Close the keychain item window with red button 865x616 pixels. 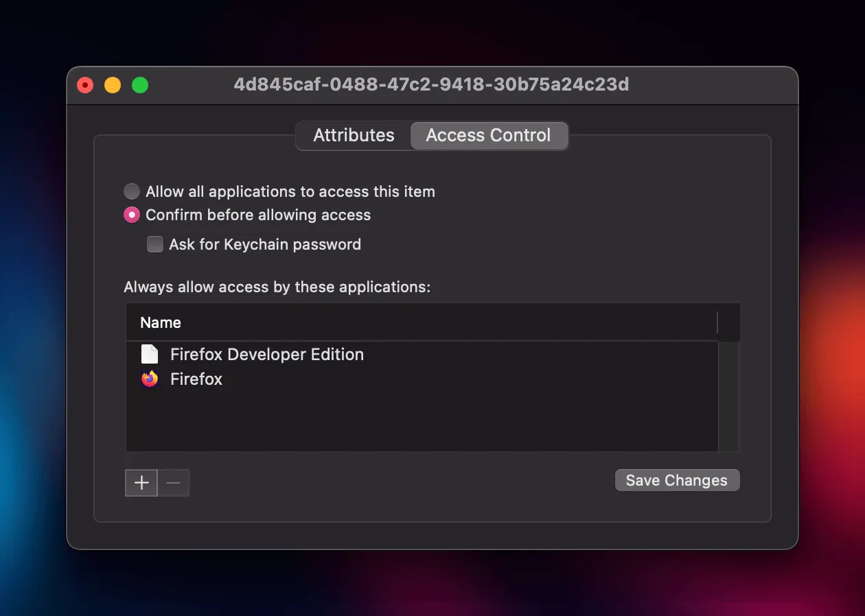click(x=85, y=85)
